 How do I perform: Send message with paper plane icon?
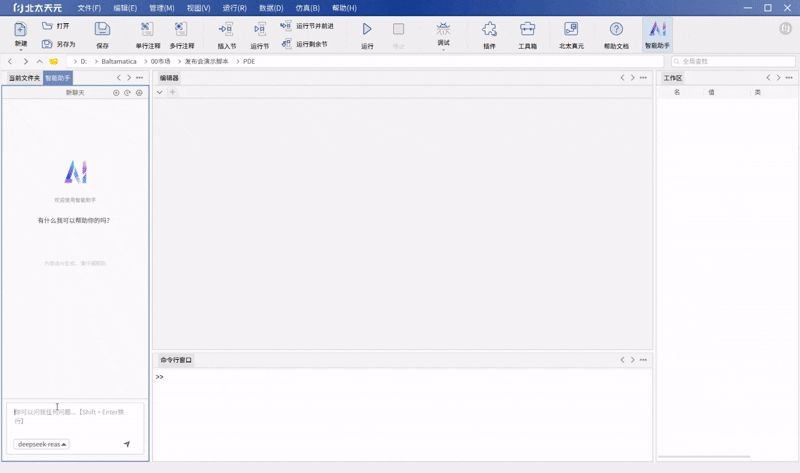(127, 444)
